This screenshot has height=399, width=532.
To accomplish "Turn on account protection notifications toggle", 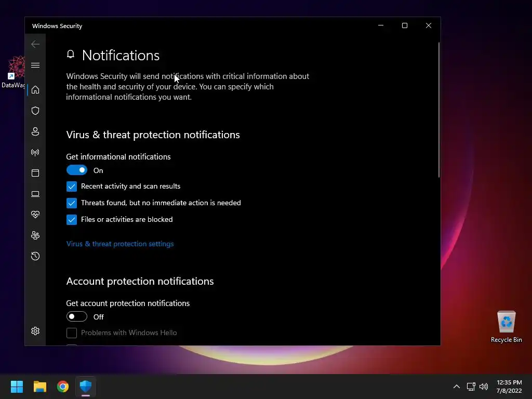I will 77,316.
